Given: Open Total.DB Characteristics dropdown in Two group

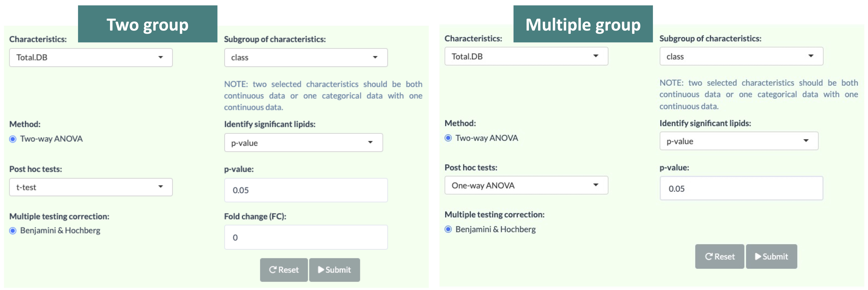Looking at the screenshot, I should (x=91, y=57).
